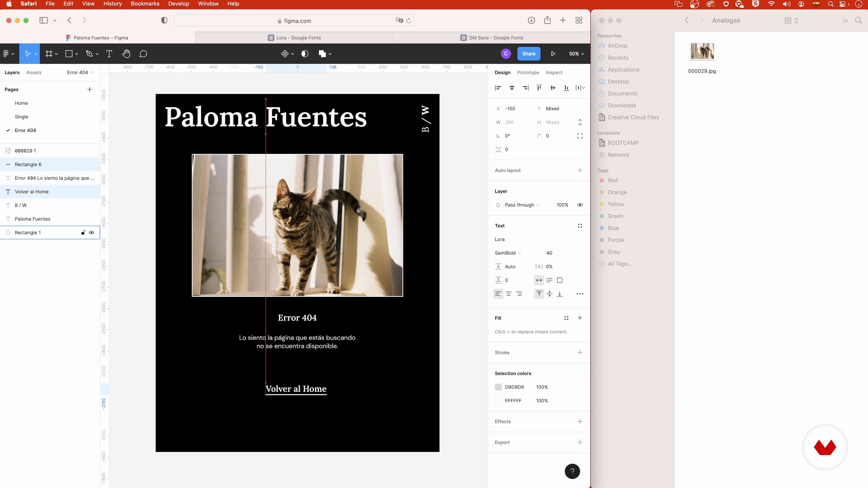Add an Export setting with plus
868x488 pixels.
pos(580,443)
